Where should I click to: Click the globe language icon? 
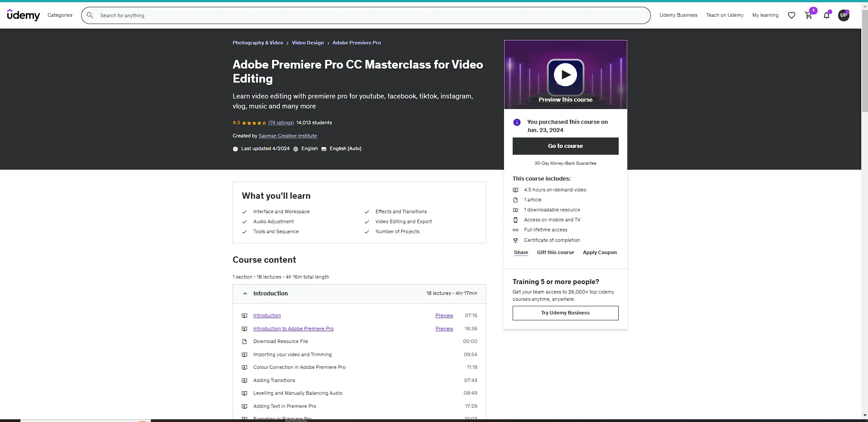(x=296, y=149)
